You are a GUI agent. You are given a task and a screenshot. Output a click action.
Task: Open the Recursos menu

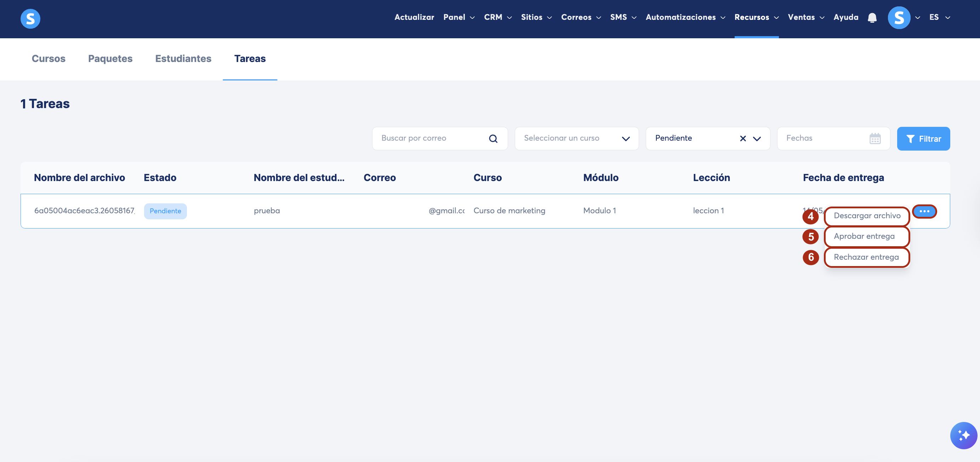756,17
